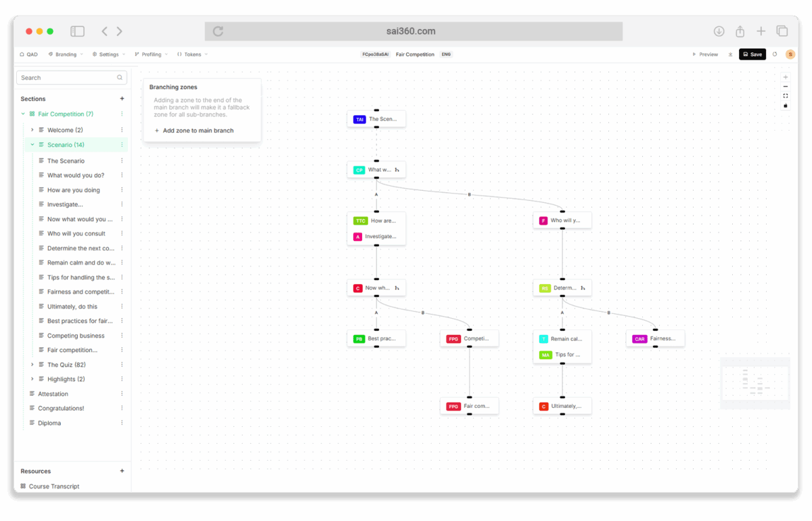The image size is (812, 521).
Task: Click the sidebar Search input field
Action: pyautogui.click(x=68, y=78)
